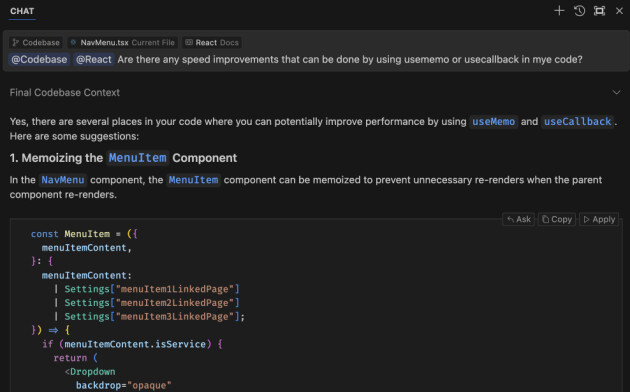Close the chat panel

(x=619, y=11)
